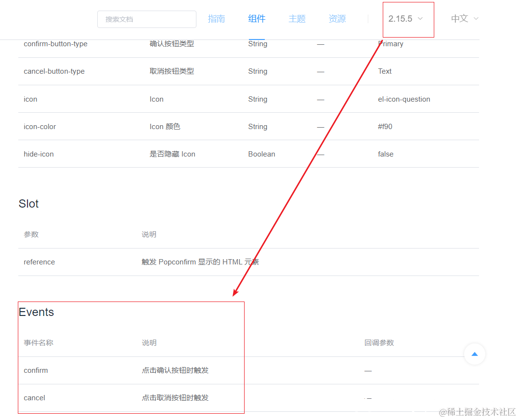The image size is (519, 420).
Task: Open the 主题 navigation tab
Action: (297, 19)
